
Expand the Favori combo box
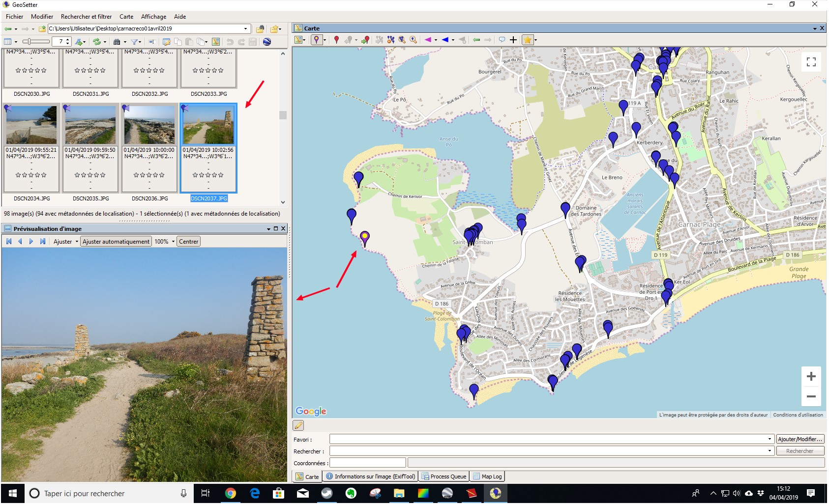pyautogui.click(x=770, y=439)
